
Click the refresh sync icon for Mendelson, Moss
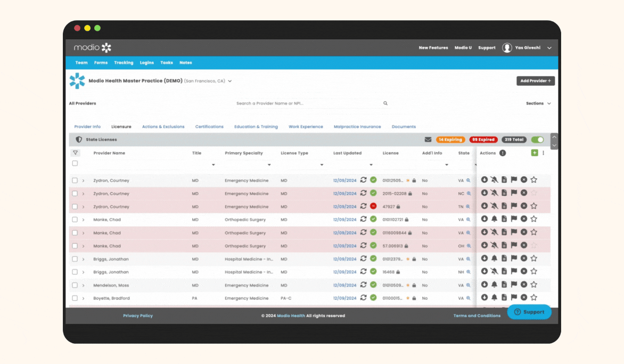[x=364, y=285]
